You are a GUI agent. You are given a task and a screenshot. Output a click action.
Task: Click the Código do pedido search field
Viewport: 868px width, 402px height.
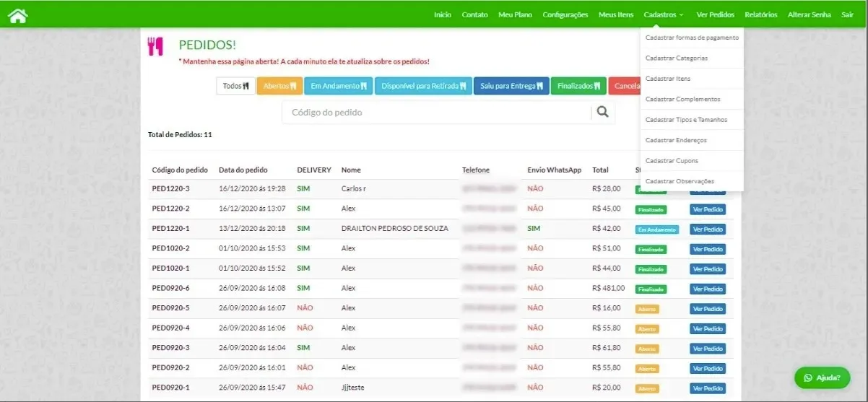(436, 112)
